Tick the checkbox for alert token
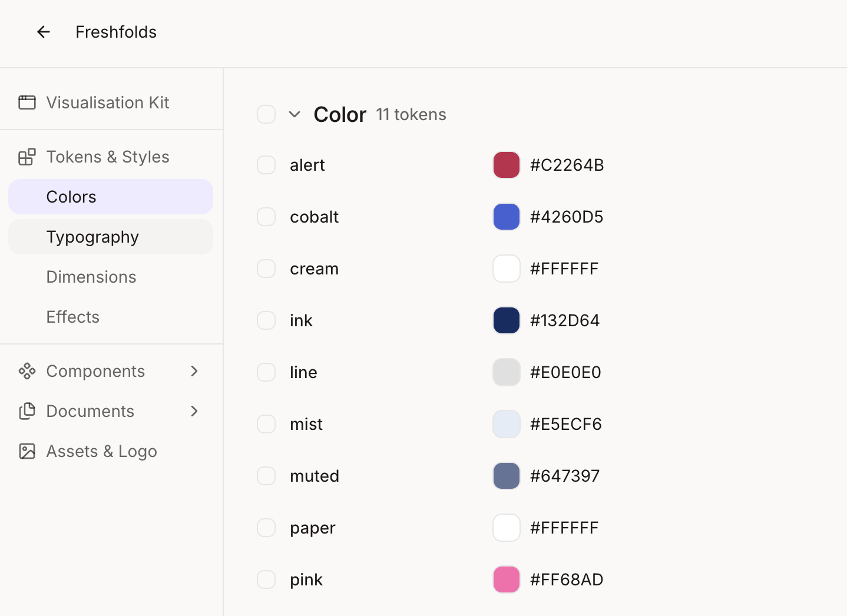Viewport: 847px width, 616px height. point(266,165)
